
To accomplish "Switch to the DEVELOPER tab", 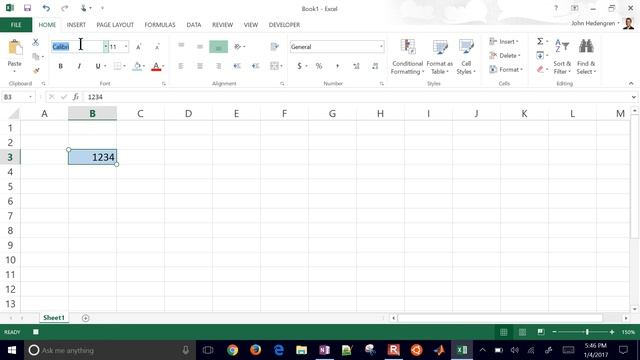I will tap(284, 25).
